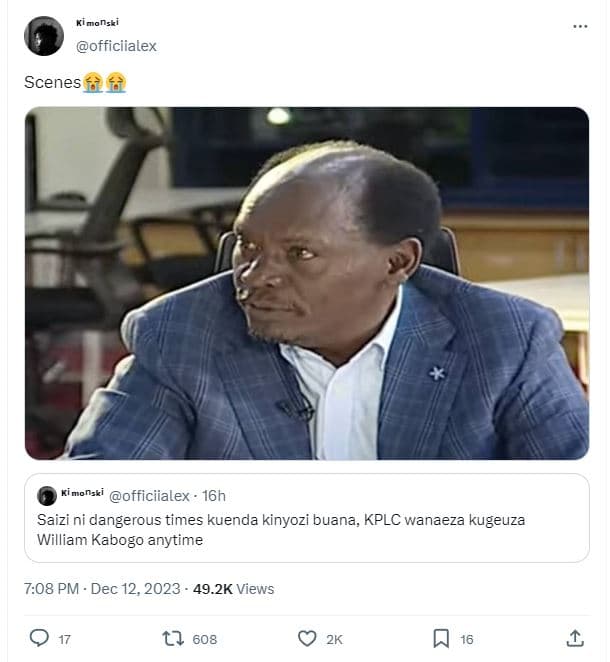Click the 2K likes count
The height and width of the screenshot is (662, 610).
[x=334, y=639]
